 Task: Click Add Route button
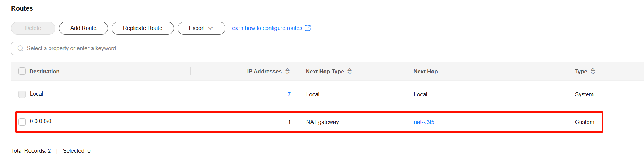[83, 28]
